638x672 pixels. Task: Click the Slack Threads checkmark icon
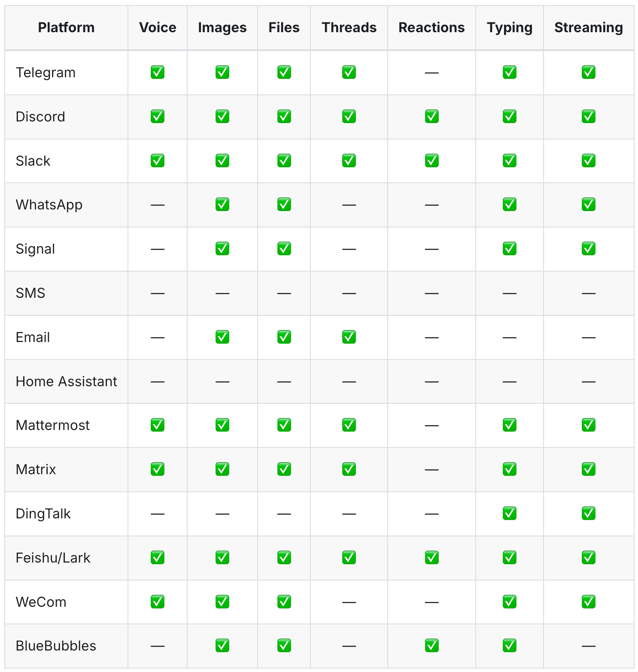point(349,160)
